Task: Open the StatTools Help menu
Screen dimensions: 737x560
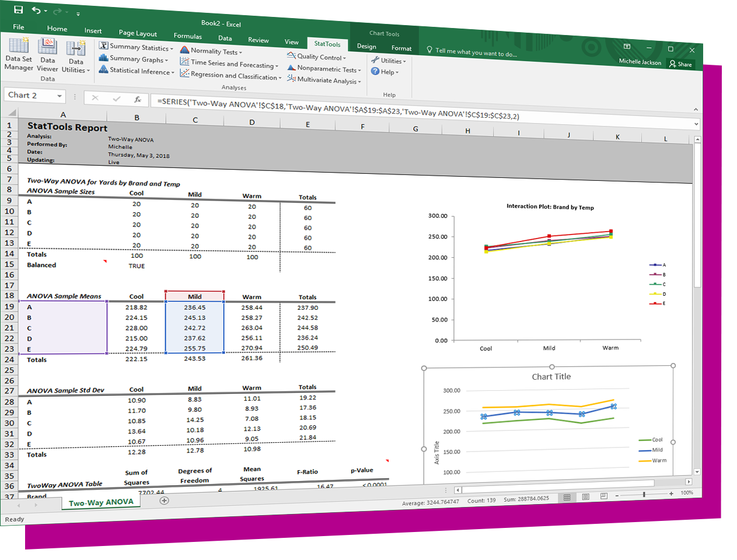Action: [x=385, y=71]
